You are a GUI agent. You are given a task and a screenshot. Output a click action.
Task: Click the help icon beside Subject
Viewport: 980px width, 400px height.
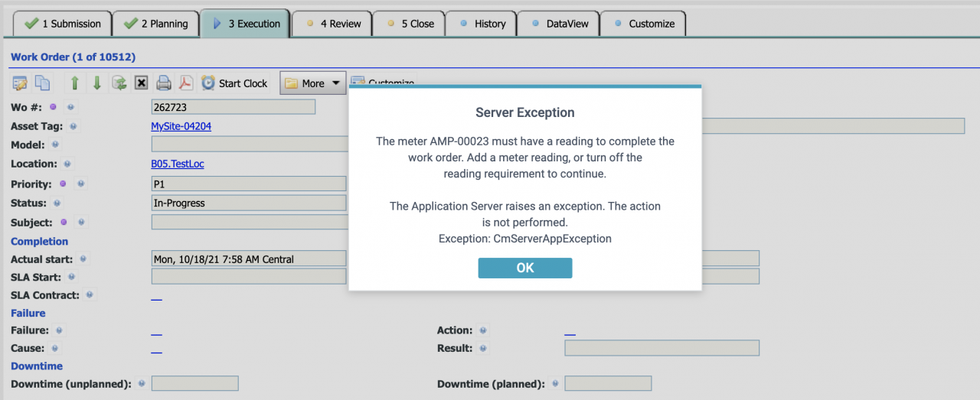coord(81,223)
